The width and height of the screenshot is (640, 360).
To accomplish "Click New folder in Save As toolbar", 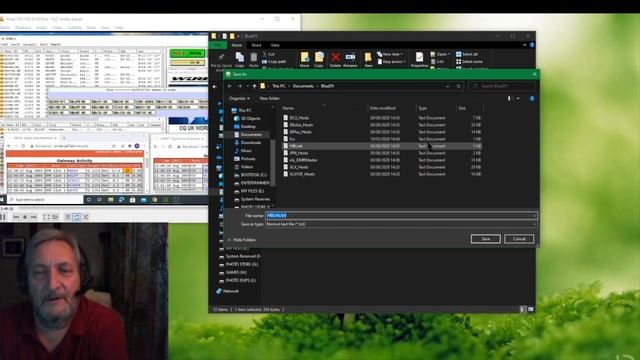I will point(269,98).
